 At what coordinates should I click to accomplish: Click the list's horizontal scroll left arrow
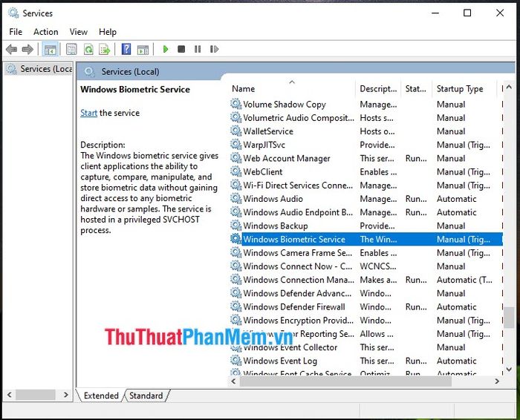(x=234, y=381)
